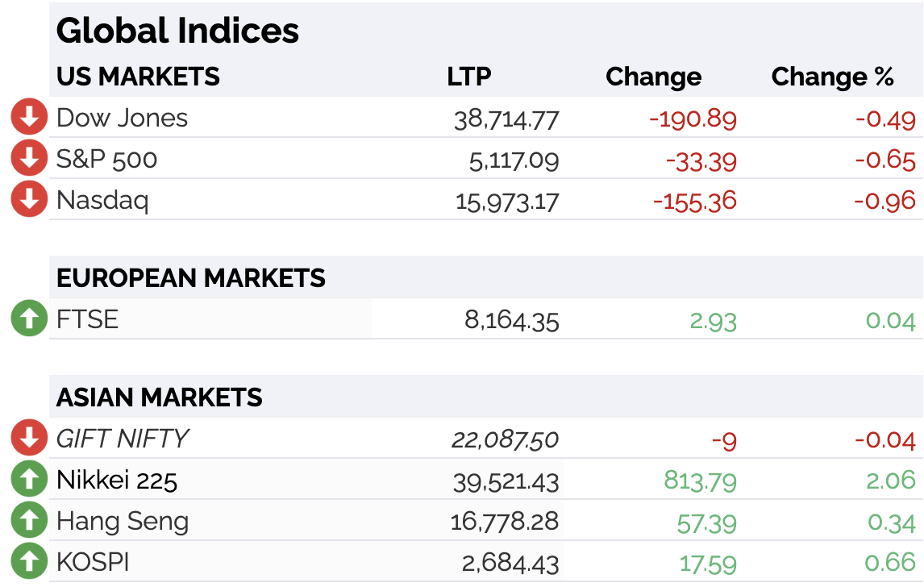Click the green up arrow beside Nikkei 225
Viewport: 924px width, 587px height.
29,479
